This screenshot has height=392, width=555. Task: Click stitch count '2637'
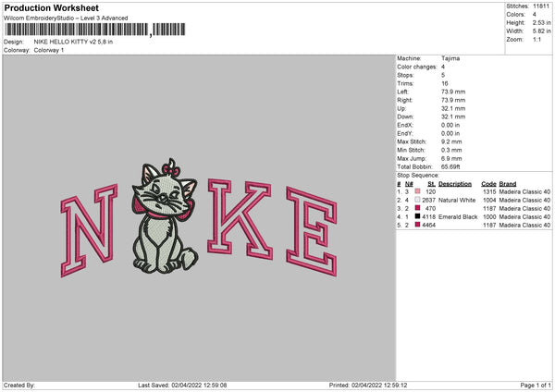(428, 201)
